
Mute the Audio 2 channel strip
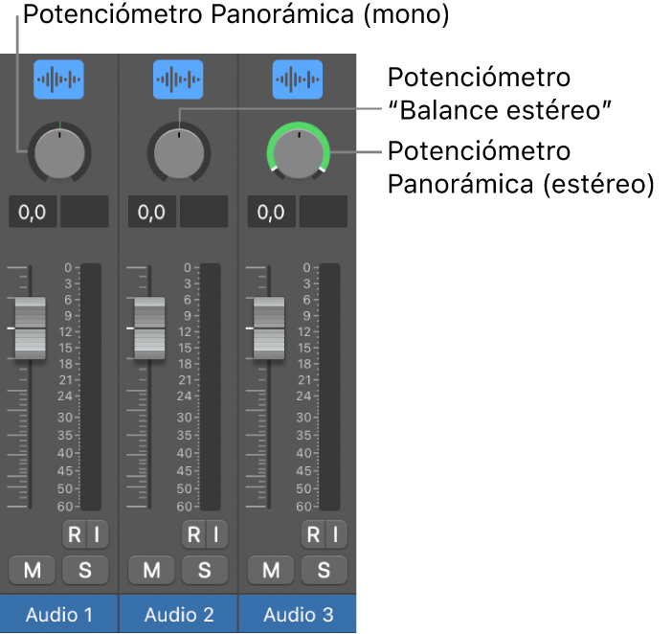(151, 571)
